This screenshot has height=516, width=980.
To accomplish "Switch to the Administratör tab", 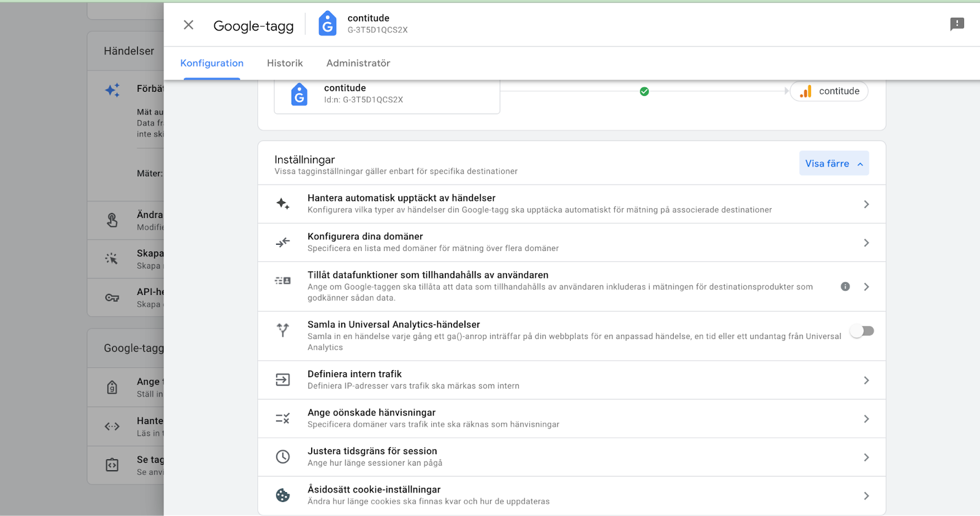I will click(x=358, y=63).
